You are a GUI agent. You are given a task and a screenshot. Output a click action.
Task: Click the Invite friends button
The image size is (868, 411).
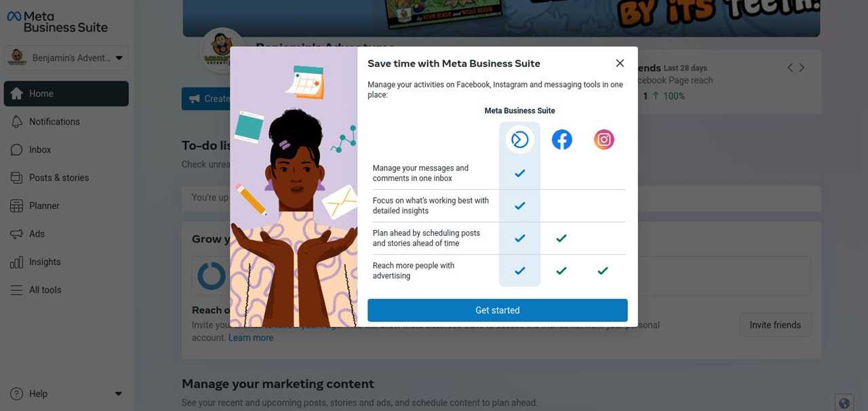click(x=775, y=325)
